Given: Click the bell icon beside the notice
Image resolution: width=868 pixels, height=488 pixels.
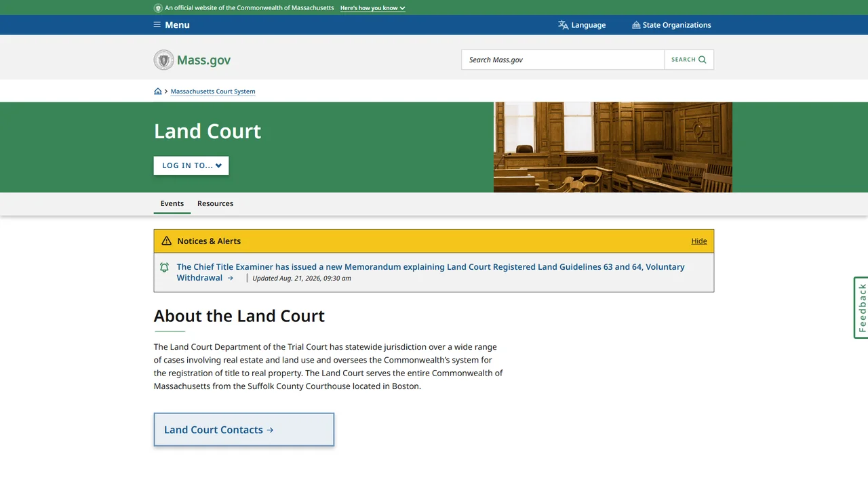Looking at the screenshot, I should tap(164, 267).
